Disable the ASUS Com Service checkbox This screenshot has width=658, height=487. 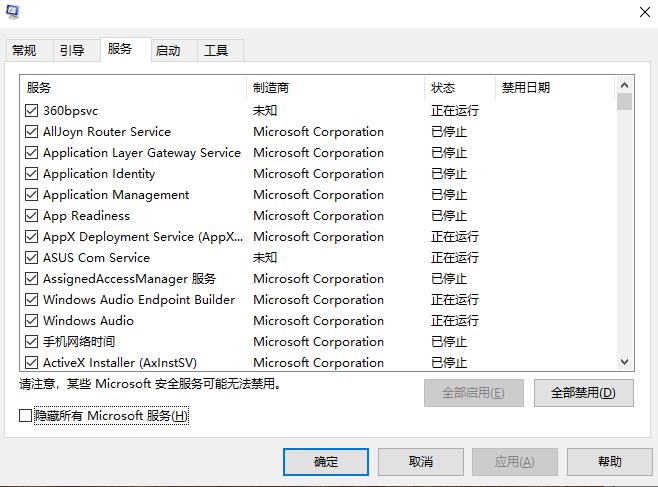click(x=31, y=258)
